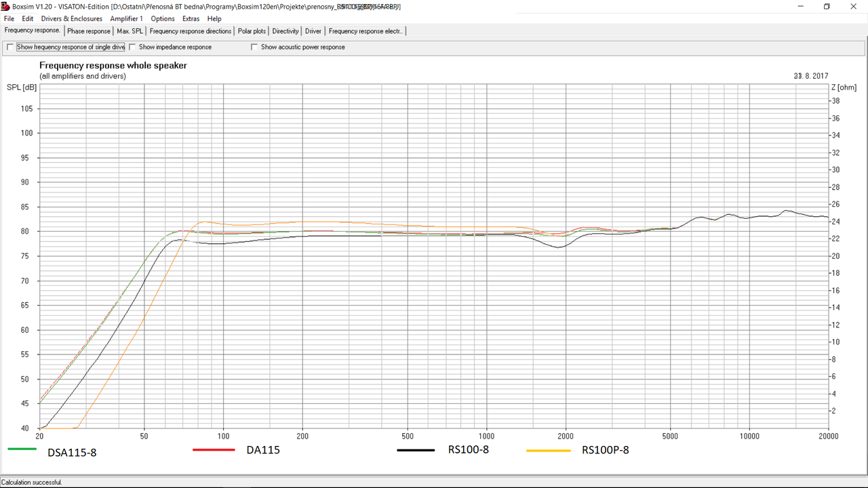Open the Amplifier 1 menu
The image size is (868, 488).
[x=127, y=19]
